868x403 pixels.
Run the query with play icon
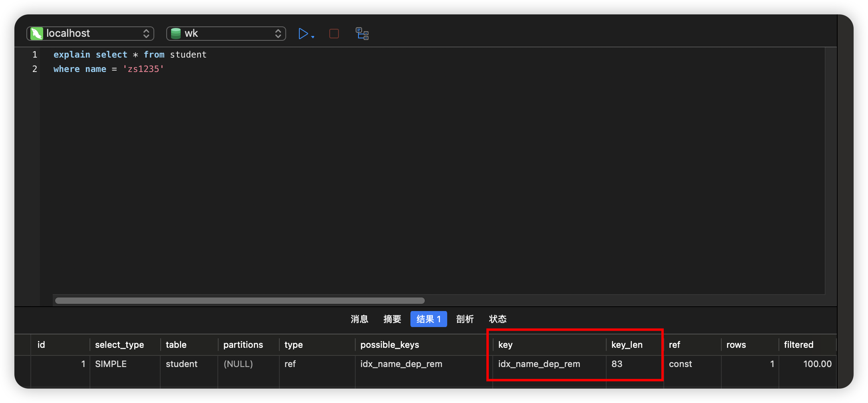(x=303, y=34)
